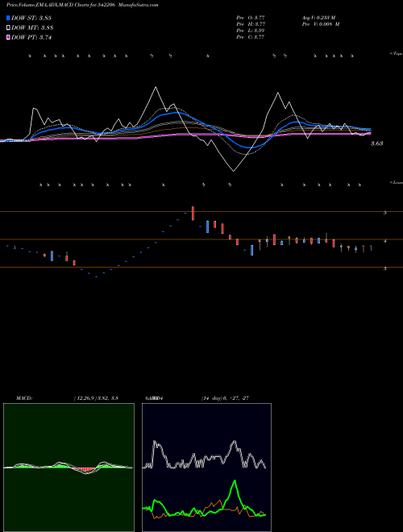The height and width of the screenshot is (532, 403).
Task: Click the MACD: label
Action: click(23, 398)
